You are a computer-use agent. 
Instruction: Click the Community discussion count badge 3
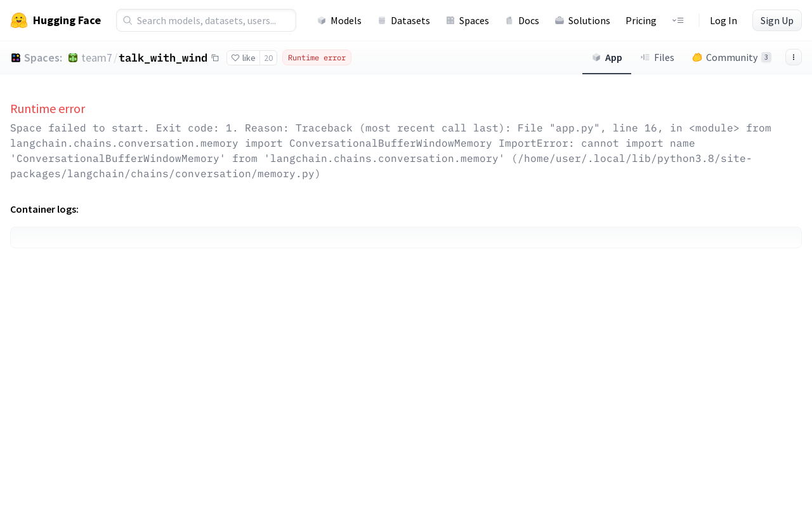[766, 58]
